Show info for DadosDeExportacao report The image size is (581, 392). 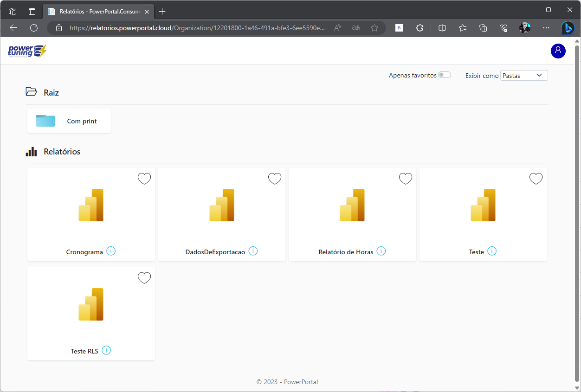pyautogui.click(x=253, y=251)
